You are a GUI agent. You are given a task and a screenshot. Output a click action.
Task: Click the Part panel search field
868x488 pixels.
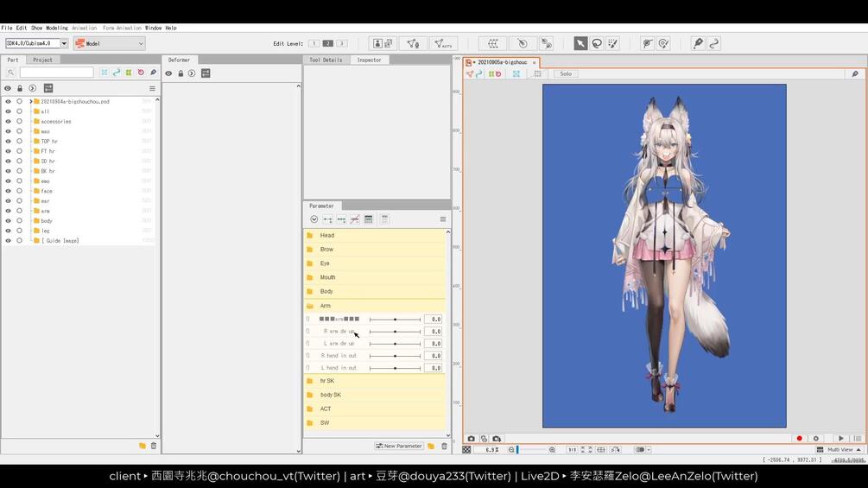(x=56, y=73)
